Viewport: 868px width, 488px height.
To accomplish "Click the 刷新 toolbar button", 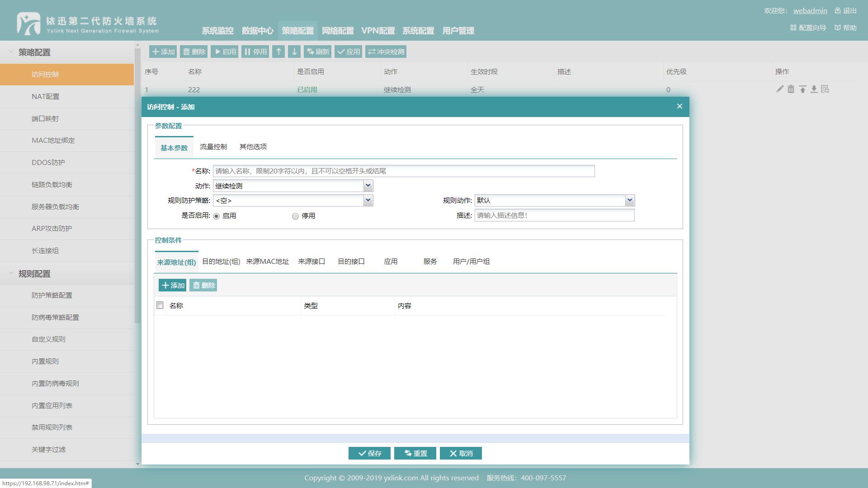I will tap(318, 52).
